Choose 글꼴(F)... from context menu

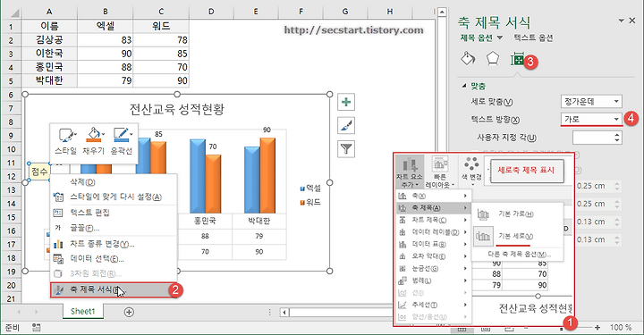114,228
